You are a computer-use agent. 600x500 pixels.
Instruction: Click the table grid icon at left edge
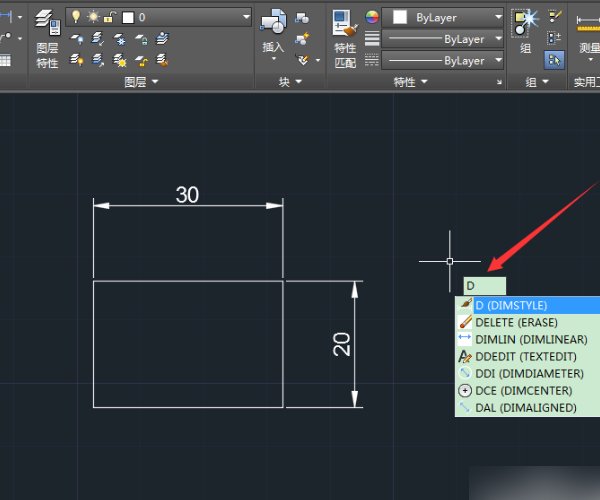click(x=5, y=60)
